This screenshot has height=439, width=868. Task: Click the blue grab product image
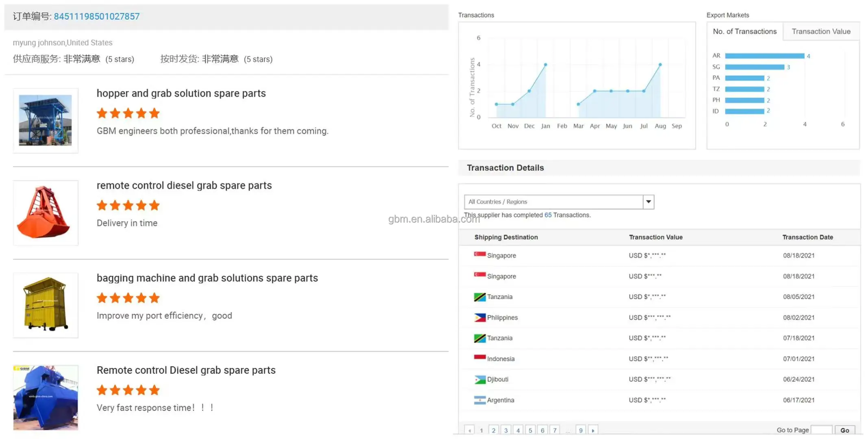coord(46,397)
